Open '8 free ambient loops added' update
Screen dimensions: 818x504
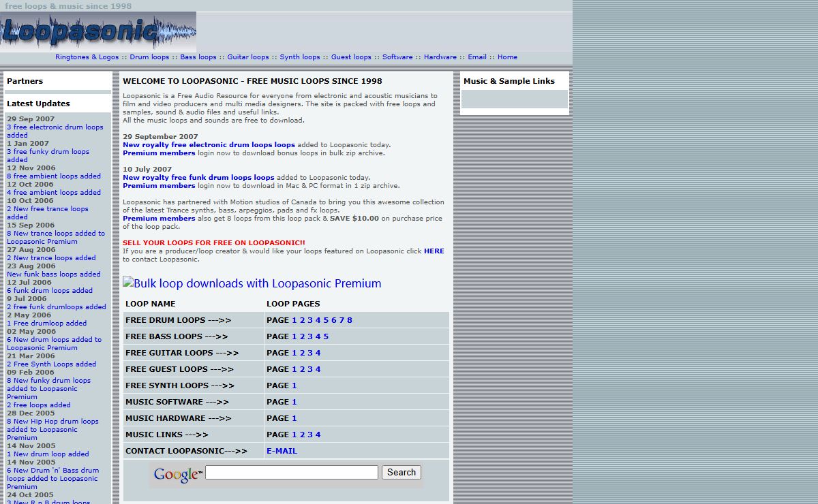point(54,176)
